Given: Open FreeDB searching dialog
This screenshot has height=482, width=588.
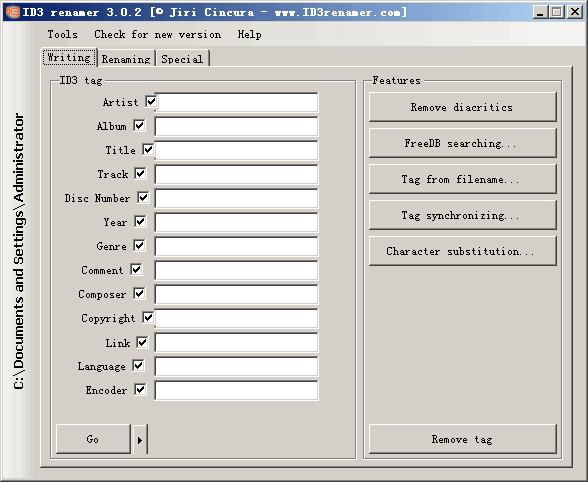Looking at the screenshot, I should click(x=462, y=143).
